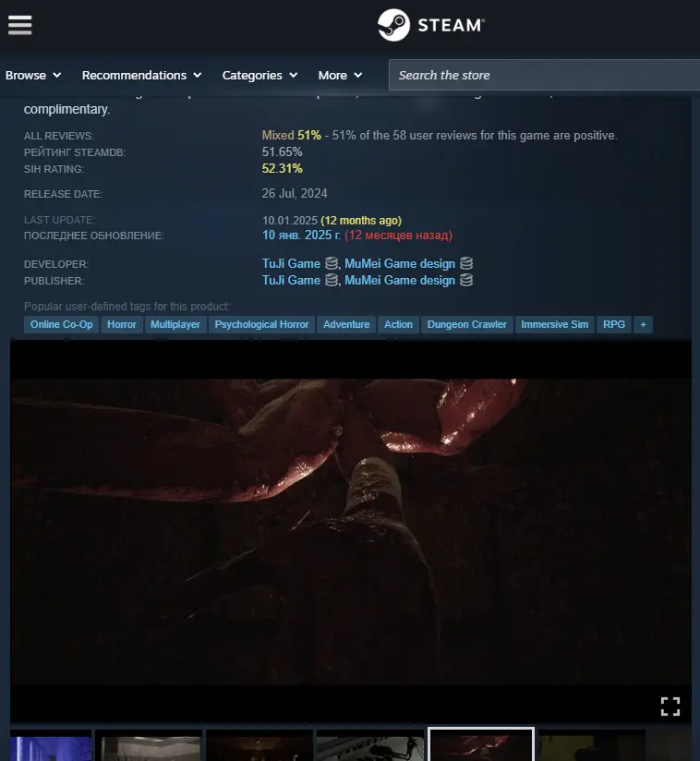Select the Multiplayer tag
This screenshot has height=761, width=700.
(175, 324)
